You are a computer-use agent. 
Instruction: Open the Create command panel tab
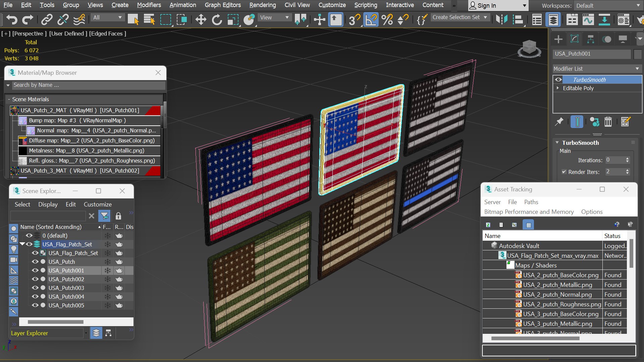pyautogui.click(x=558, y=39)
